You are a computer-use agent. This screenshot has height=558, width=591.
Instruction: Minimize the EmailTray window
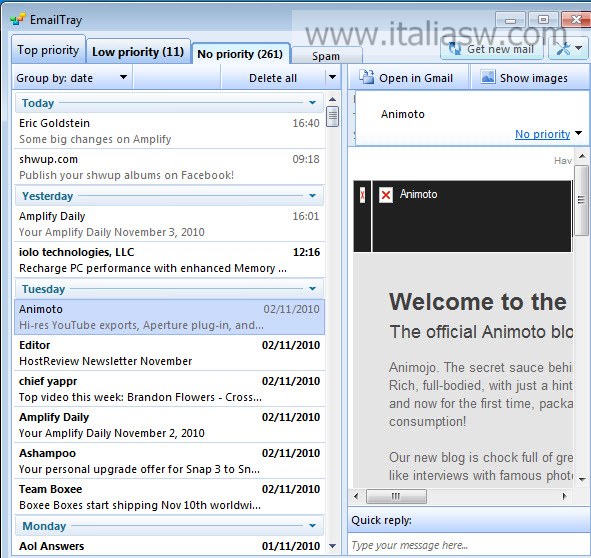(510, 20)
